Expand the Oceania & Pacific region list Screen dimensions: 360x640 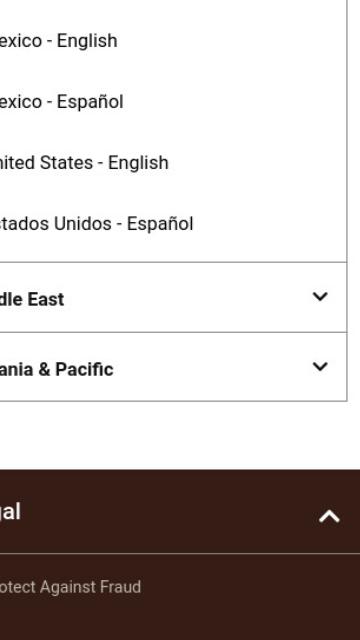tap(173, 367)
